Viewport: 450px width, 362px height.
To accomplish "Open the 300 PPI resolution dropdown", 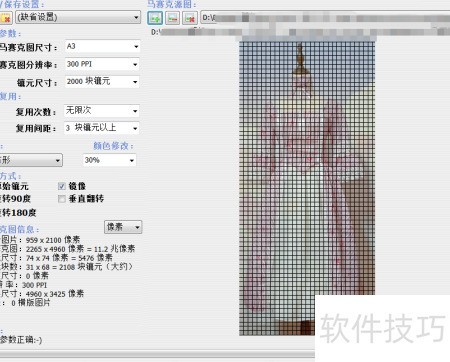I will click(102, 64).
